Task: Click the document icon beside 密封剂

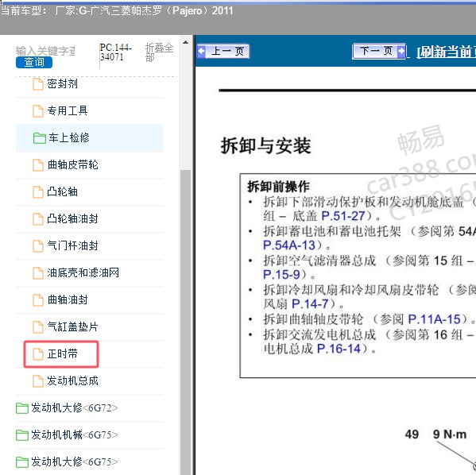Action: click(38, 84)
